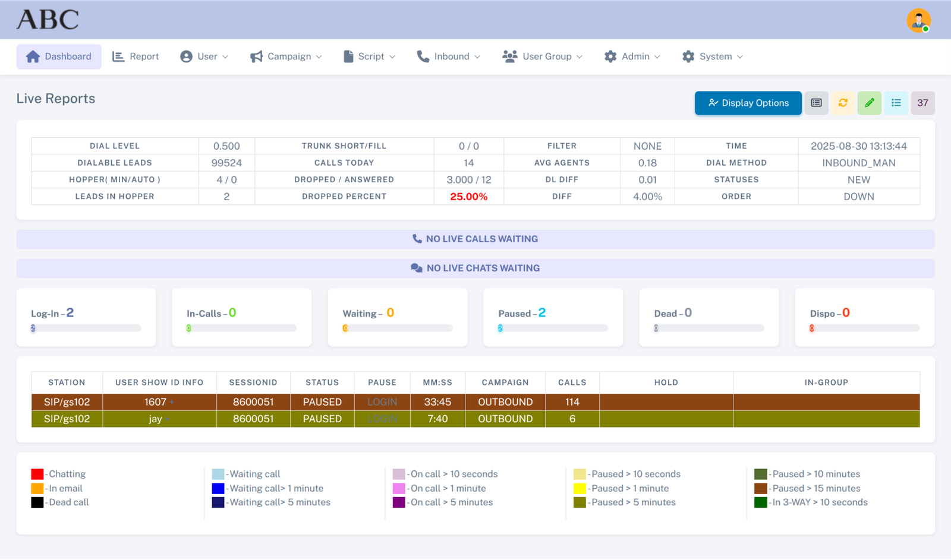Click the gear icon beside Admin
Image resolution: width=951 pixels, height=560 pixels.
pos(610,56)
